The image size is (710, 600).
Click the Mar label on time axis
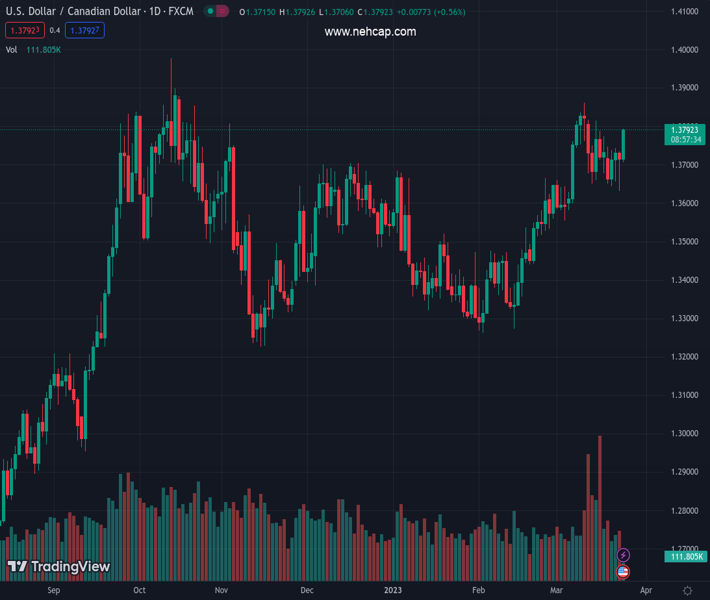point(556,591)
